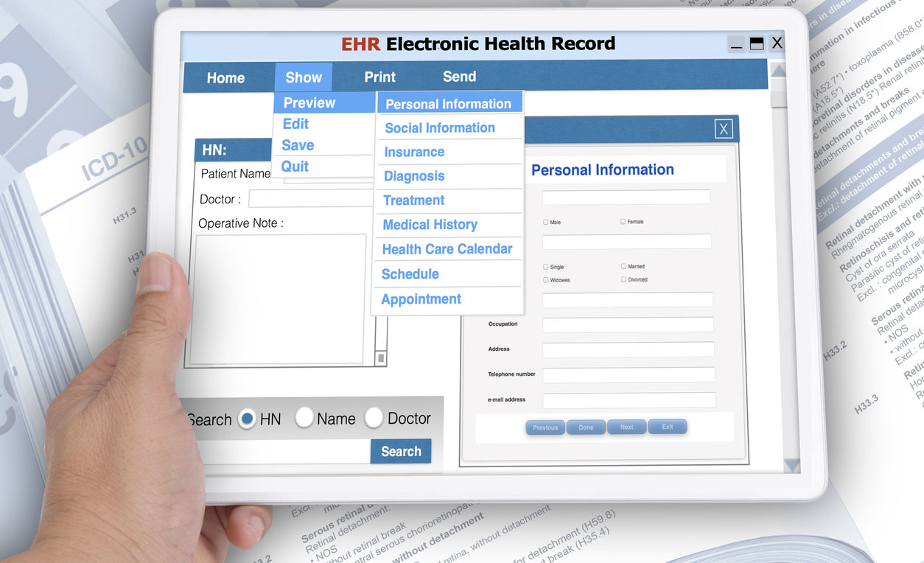The image size is (924, 563).
Task: Open the Send menu
Action: coord(460,77)
